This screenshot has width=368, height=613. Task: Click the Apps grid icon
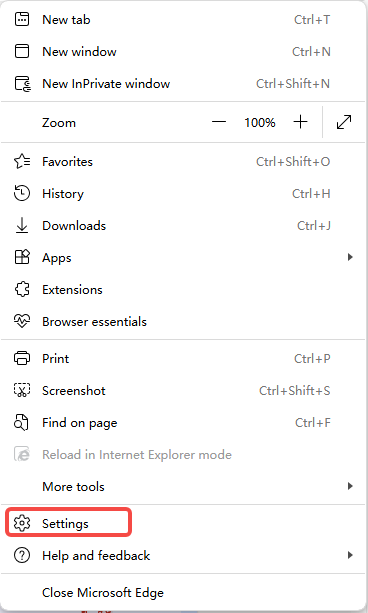22,257
